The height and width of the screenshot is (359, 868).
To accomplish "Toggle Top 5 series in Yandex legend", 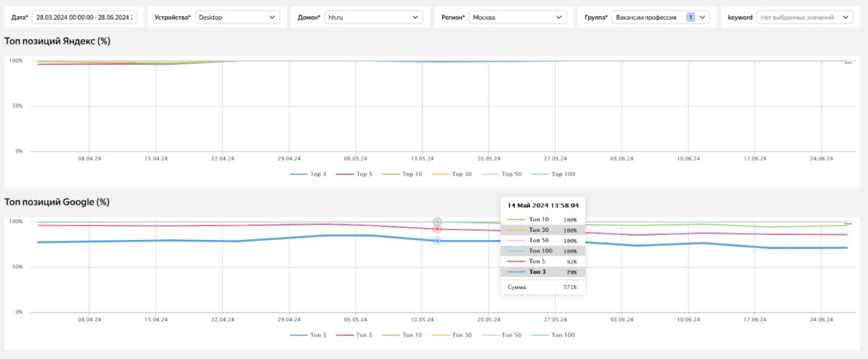I will 354,174.
